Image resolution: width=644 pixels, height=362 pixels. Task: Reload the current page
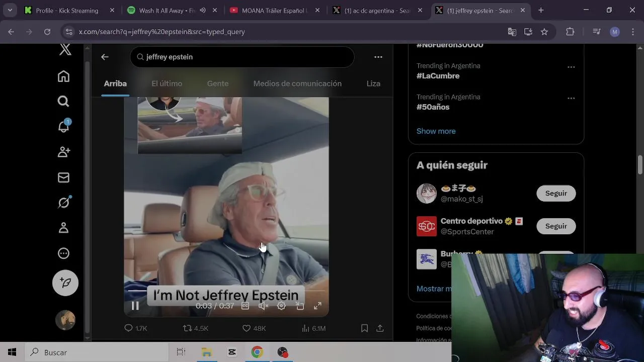[47, 32]
